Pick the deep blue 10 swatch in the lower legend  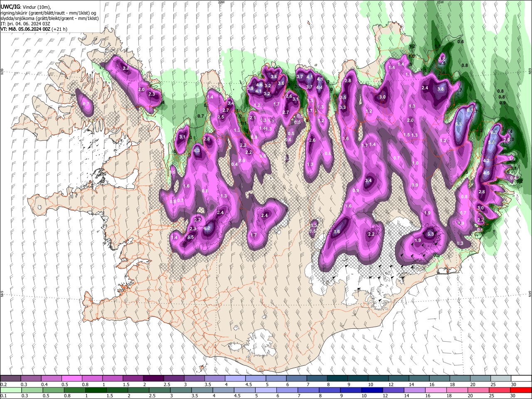pyautogui.click(x=371, y=390)
